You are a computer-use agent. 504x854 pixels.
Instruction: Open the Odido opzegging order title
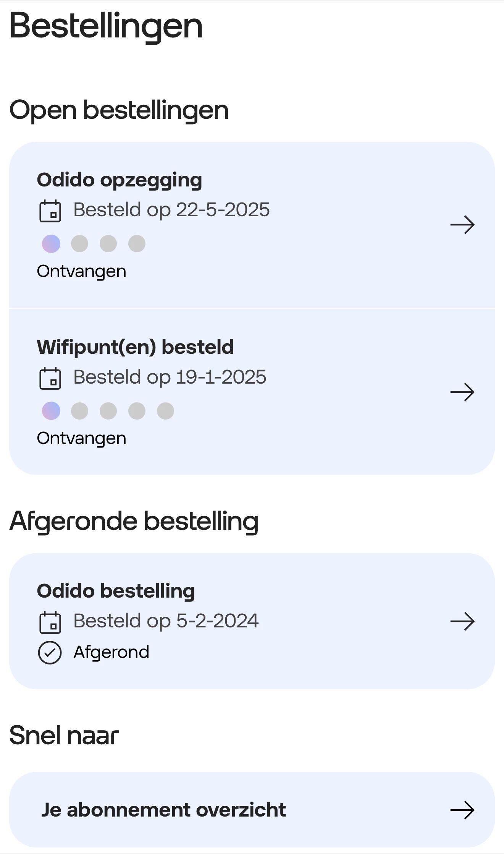tap(120, 180)
